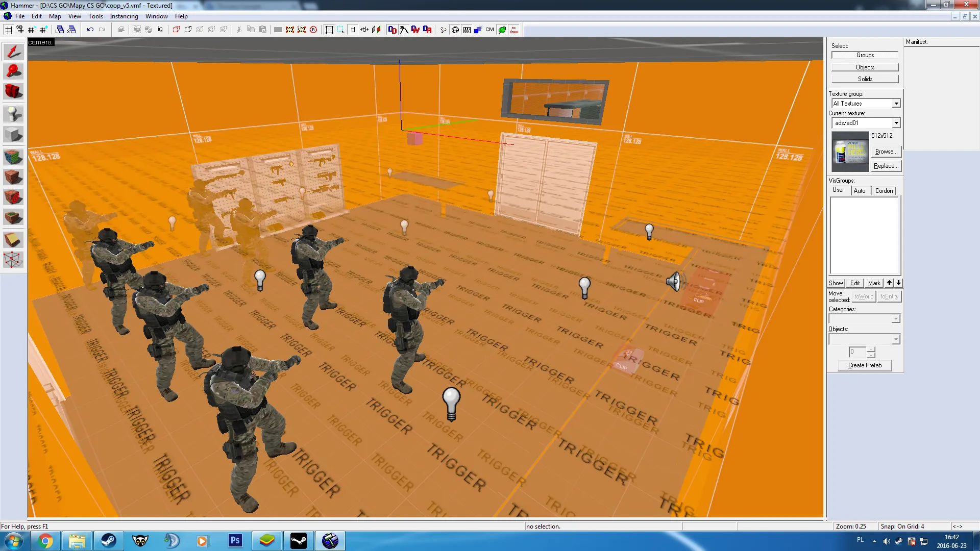Image resolution: width=980 pixels, height=551 pixels.
Task: Click the ads/ad01 texture preview thumbnail
Action: (850, 152)
